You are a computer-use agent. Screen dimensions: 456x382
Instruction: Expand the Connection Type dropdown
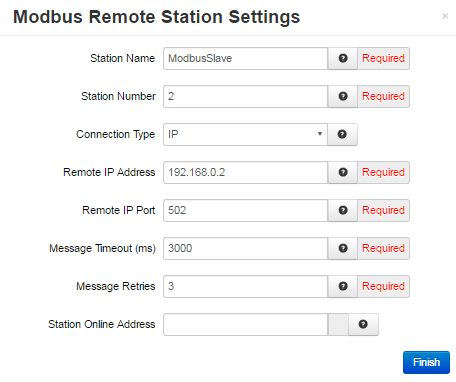tap(245, 134)
